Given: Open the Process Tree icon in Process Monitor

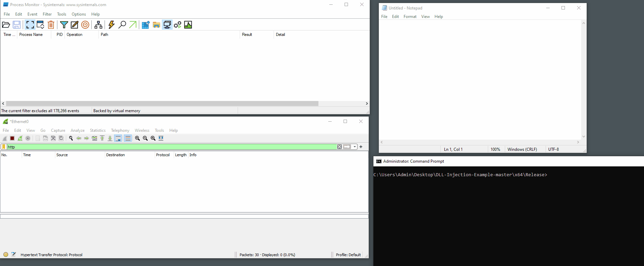Looking at the screenshot, I should click(x=98, y=25).
